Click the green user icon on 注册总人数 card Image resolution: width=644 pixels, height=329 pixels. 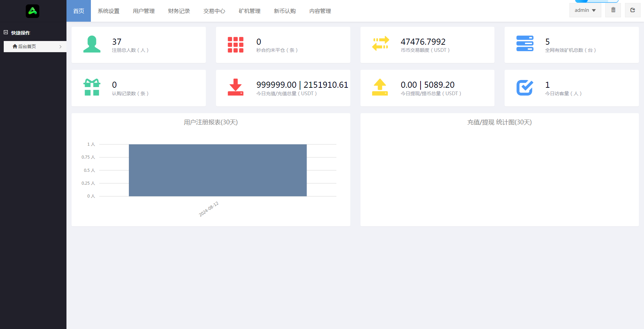pyautogui.click(x=92, y=44)
